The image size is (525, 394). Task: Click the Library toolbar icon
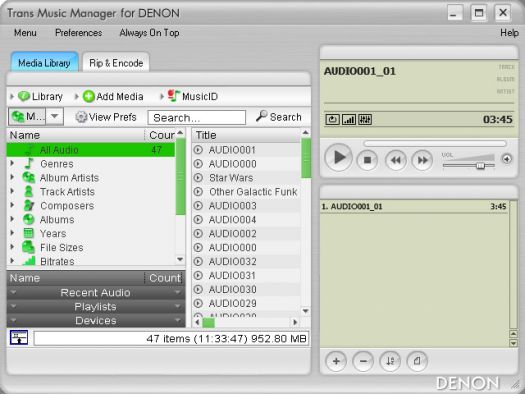[x=24, y=96]
